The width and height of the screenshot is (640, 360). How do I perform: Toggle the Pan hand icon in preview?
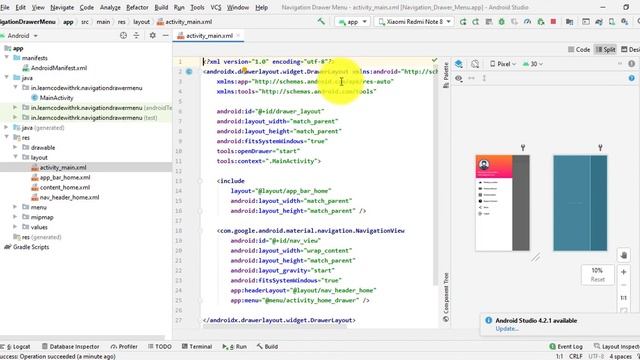623,256
